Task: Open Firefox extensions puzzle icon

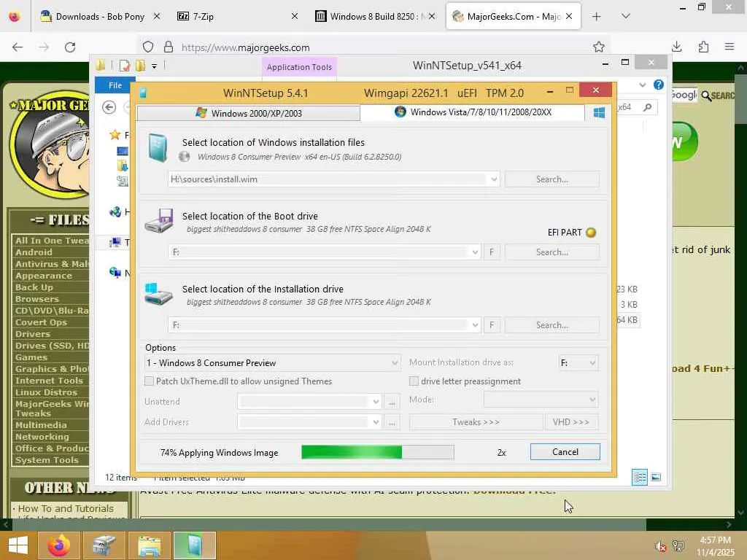Action: pos(703,47)
